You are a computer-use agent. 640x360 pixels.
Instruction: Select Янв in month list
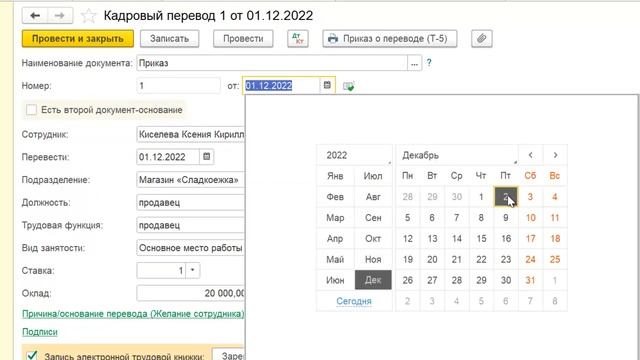(335, 176)
